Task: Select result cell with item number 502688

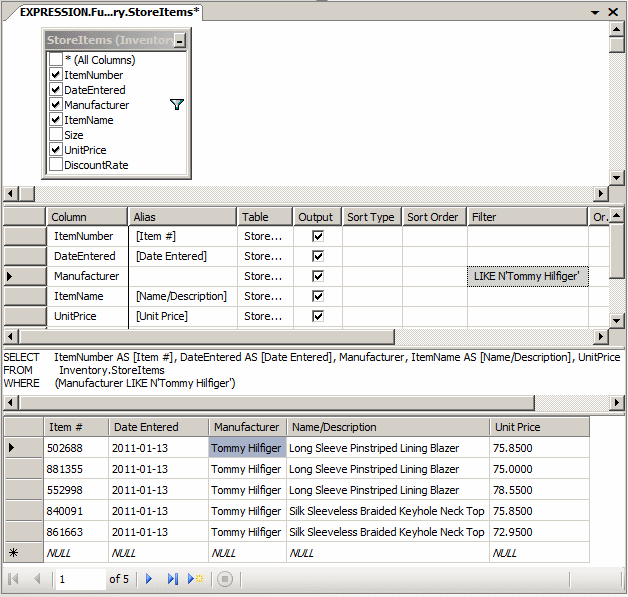Action: [76, 448]
